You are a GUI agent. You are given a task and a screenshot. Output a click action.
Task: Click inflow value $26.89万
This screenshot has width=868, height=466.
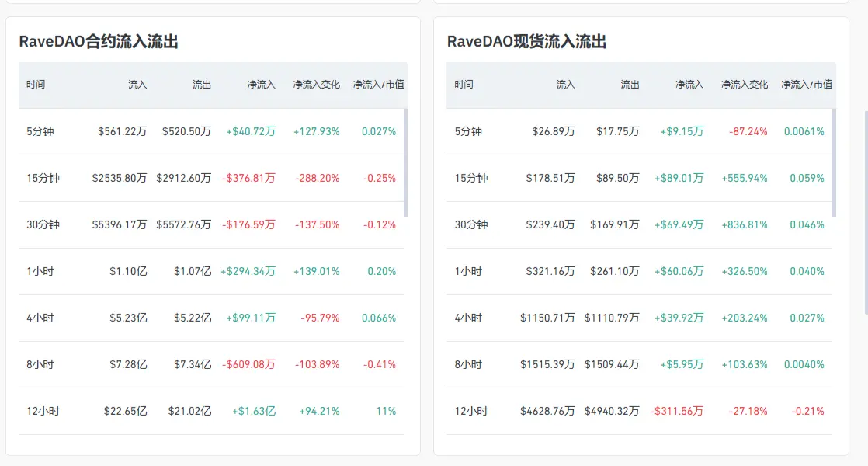coord(554,132)
